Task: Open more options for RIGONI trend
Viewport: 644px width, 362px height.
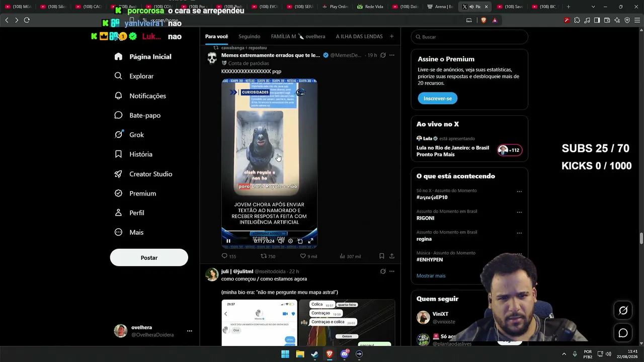Action: (x=519, y=212)
